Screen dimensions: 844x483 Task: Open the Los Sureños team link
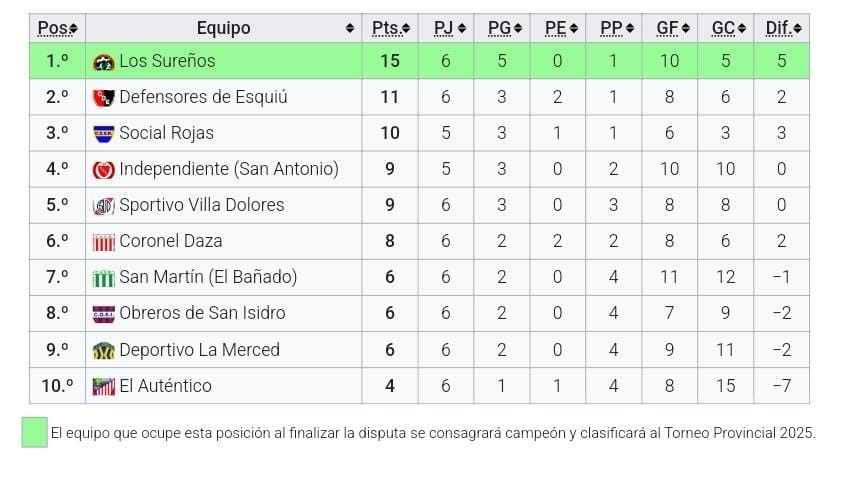pyautogui.click(x=167, y=61)
